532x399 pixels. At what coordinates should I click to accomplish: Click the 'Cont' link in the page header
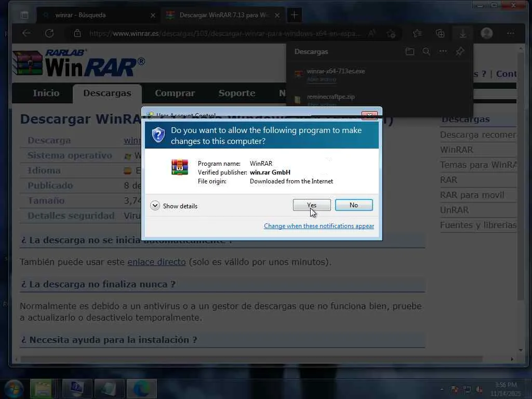pyautogui.click(x=506, y=74)
